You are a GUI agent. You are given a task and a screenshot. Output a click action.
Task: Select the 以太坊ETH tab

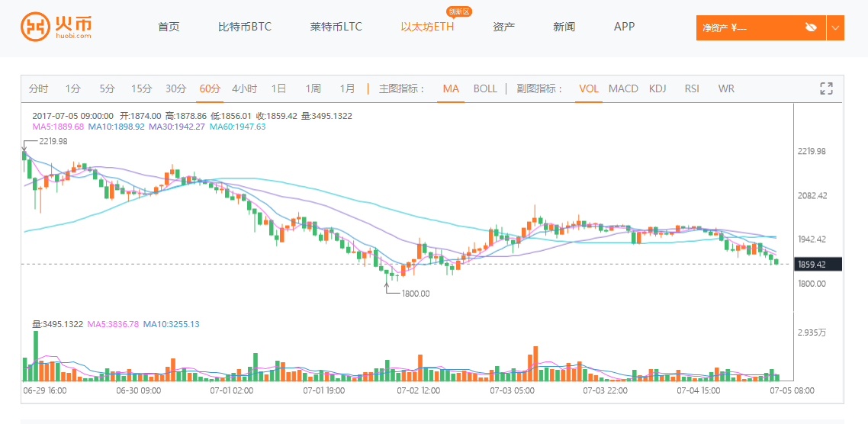point(427,27)
